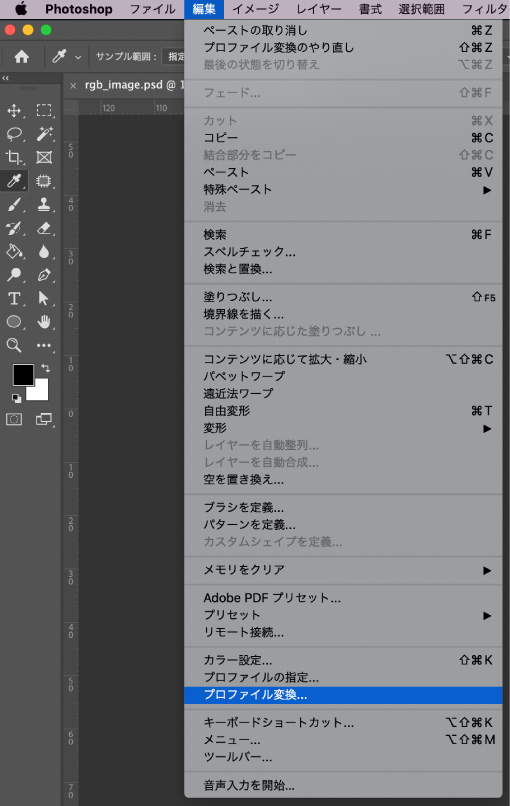
Task: Select the Hand tool
Action: click(x=44, y=322)
